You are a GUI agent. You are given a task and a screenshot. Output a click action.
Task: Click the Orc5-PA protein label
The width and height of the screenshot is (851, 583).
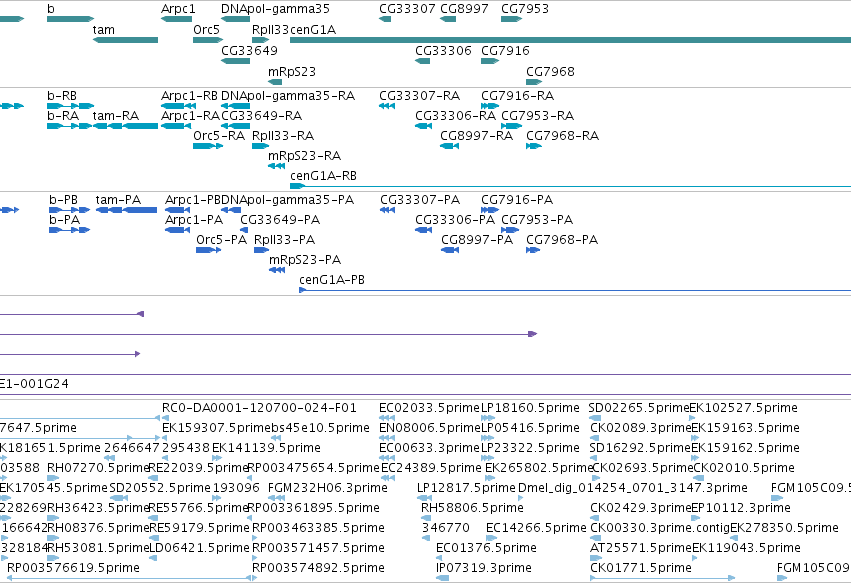pos(221,240)
